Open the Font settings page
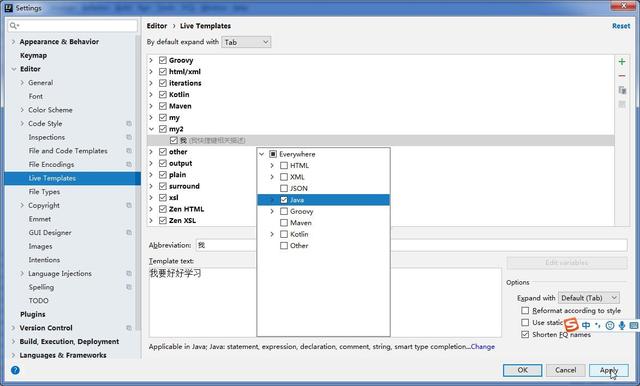Image resolution: width=640 pixels, height=386 pixels. [x=36, y=96]
